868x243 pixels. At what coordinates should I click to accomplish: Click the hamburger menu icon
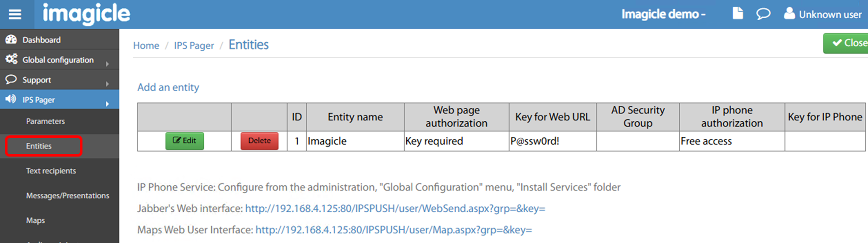pos(15,15)
